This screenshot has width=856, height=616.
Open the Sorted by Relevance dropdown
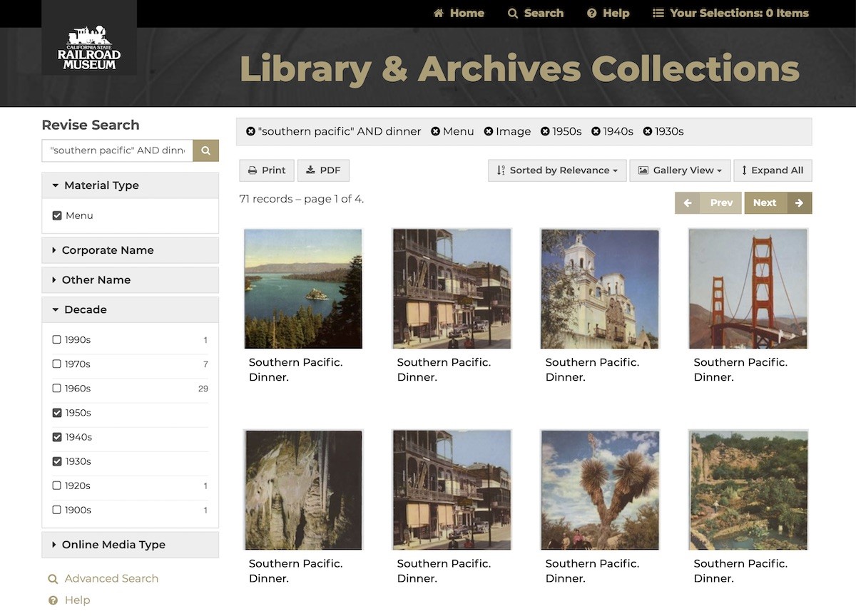(x=557, y=170)
